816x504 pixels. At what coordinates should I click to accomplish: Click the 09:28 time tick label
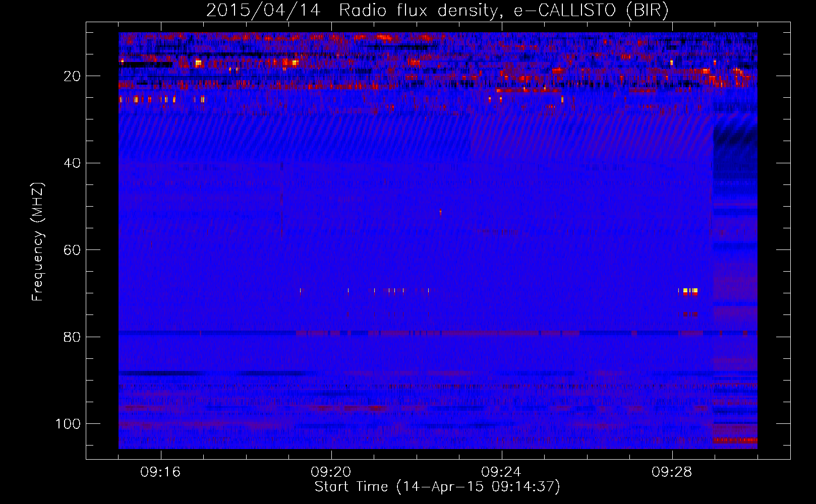672,472
